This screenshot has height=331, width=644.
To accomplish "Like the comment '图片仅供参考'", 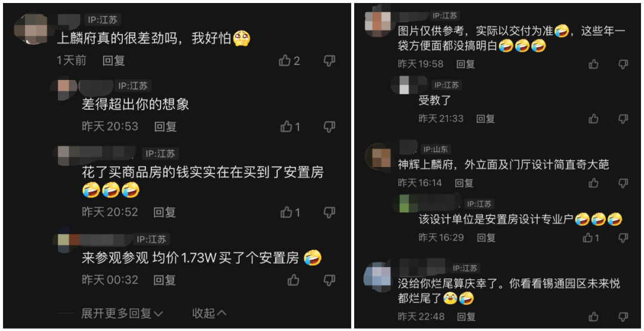I will click(x=593, y=64).
